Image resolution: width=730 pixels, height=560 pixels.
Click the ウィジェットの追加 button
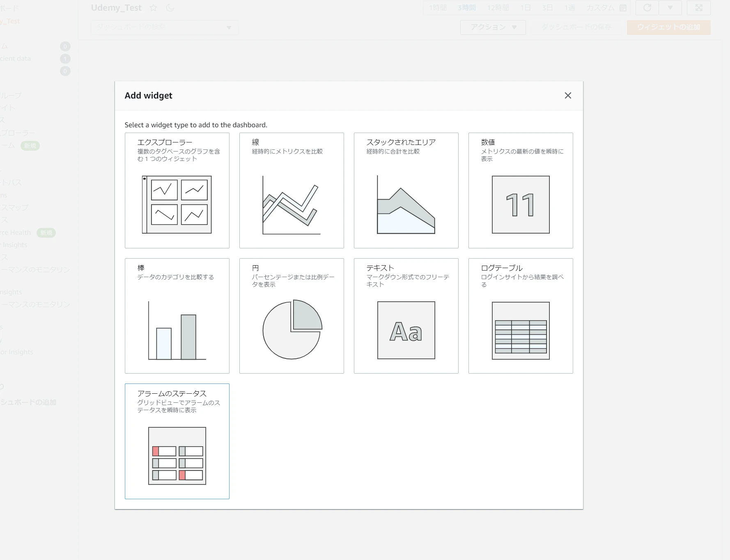point(668,27)
